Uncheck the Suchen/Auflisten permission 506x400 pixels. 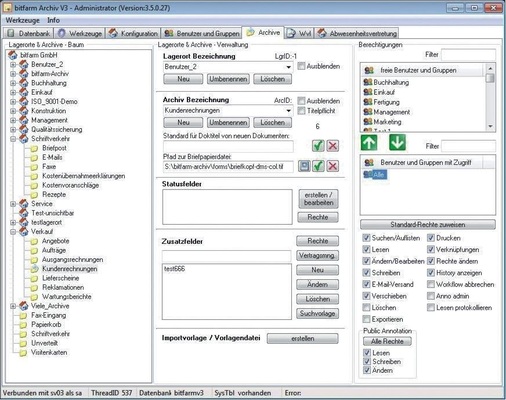(x=366, y=238)
